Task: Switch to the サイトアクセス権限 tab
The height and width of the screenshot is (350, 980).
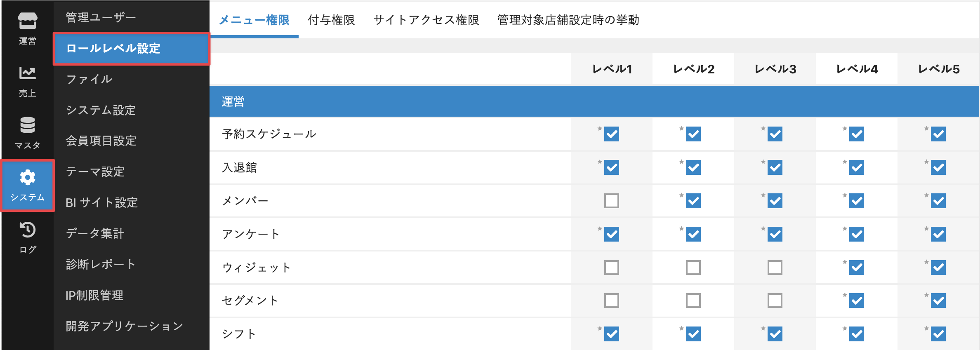Action: coord(426,20)
